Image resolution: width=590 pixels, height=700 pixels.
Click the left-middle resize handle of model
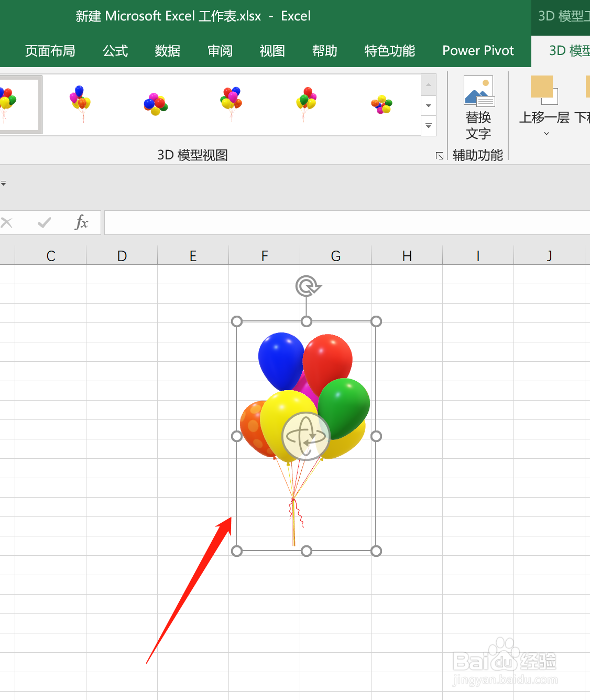tap(237, 436)
